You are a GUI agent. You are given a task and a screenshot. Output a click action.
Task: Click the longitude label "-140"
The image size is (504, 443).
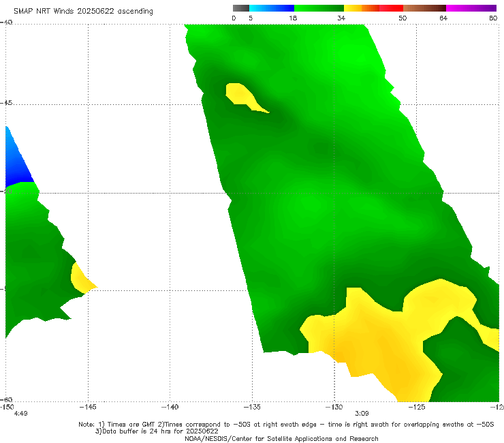click(x=170, y=407)
